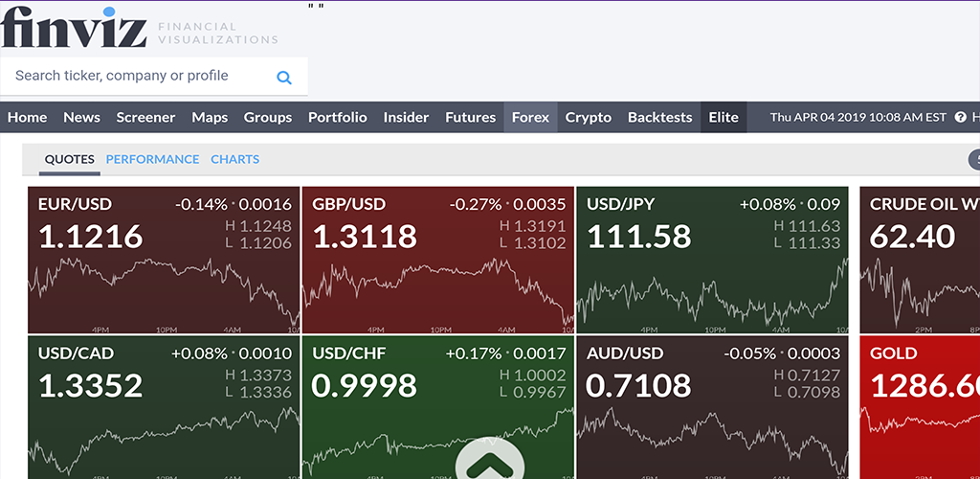The width and height of the screenshot is (980, 479).
Task: Switch to the PERFORMANCE tab
Action: click(x=152, y=159)
